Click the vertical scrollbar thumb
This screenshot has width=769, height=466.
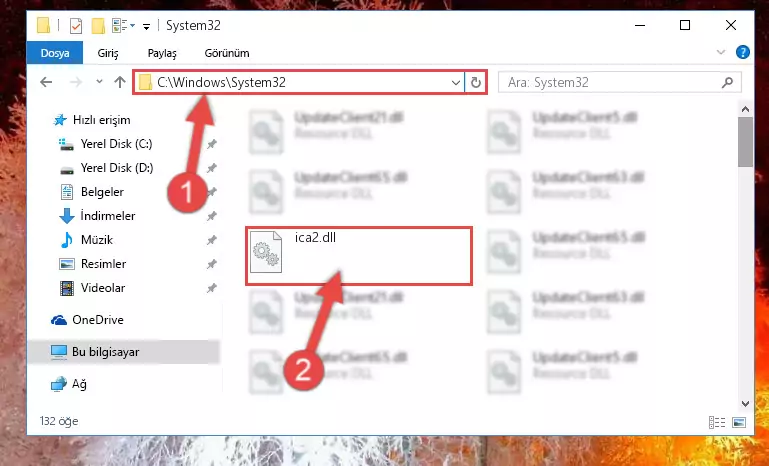coord(745,142)
